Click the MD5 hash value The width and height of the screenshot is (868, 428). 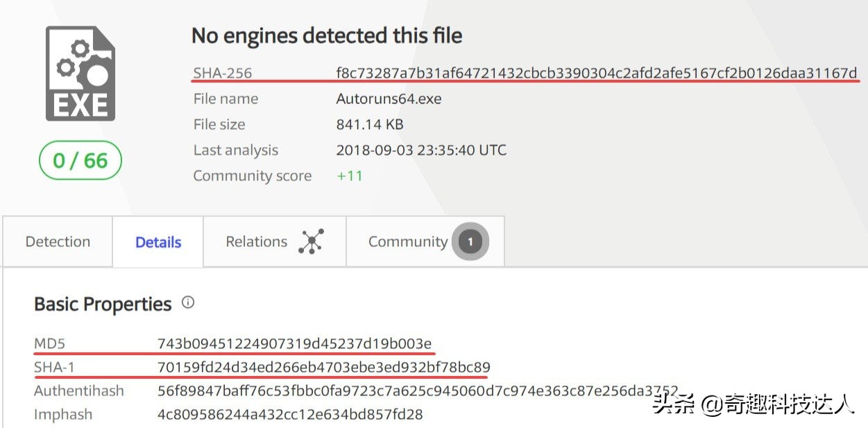coord(295,343)
